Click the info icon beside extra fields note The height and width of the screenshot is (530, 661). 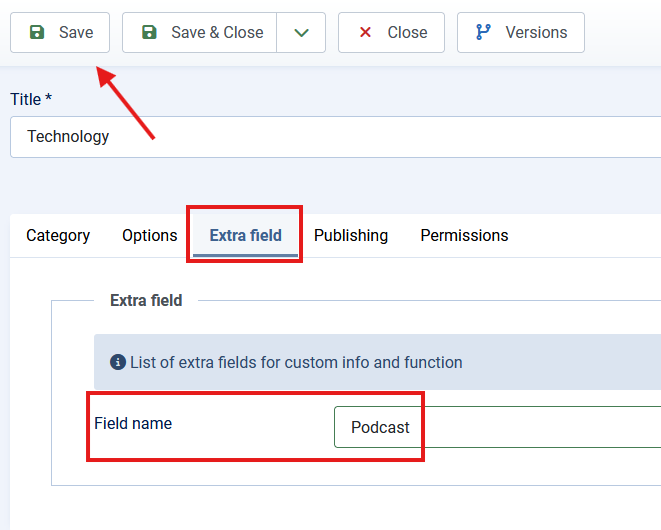[118, 362]
